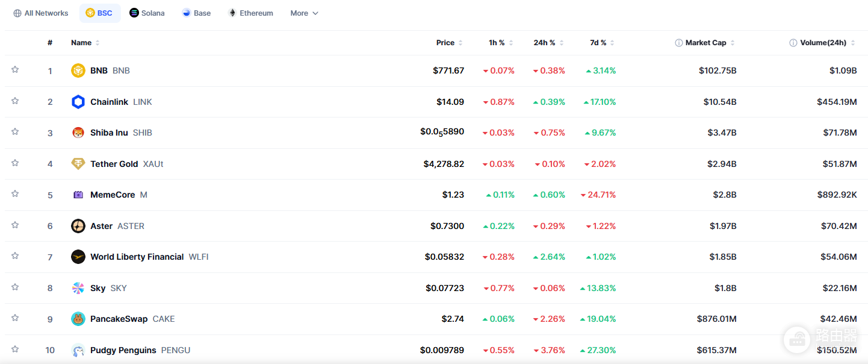Open the Tether Gold XAUt page

tap(117, 164)
